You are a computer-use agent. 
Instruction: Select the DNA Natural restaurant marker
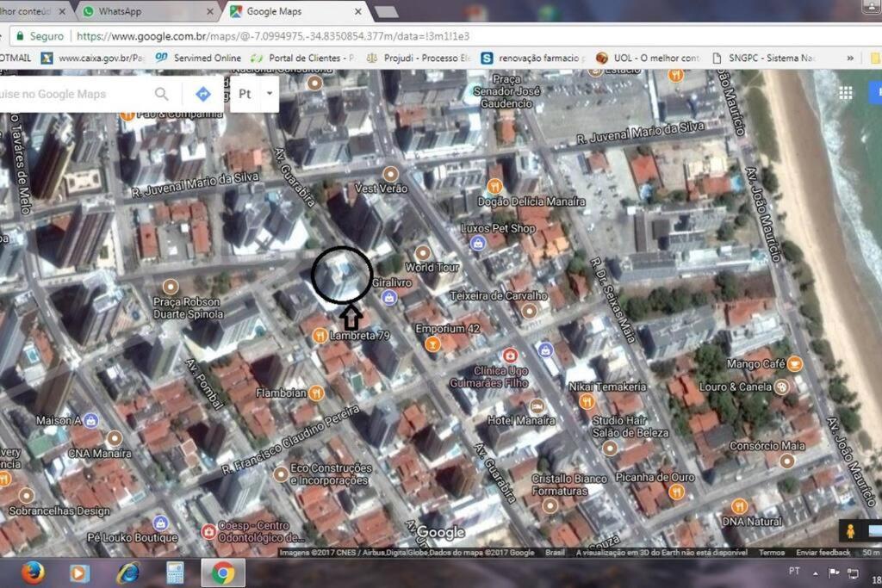(x=739, y=506)
